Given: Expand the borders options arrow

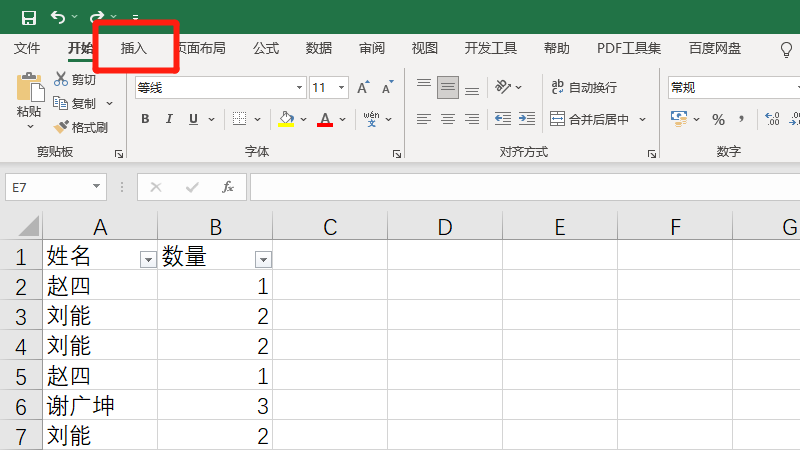Looking at the screenshot, I should click(x=258, y=119).
